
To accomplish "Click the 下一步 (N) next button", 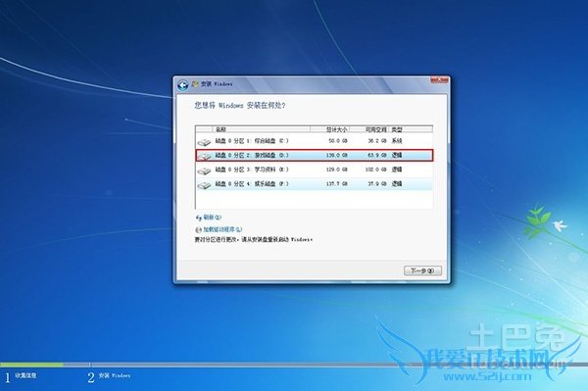I will point(422,270).
